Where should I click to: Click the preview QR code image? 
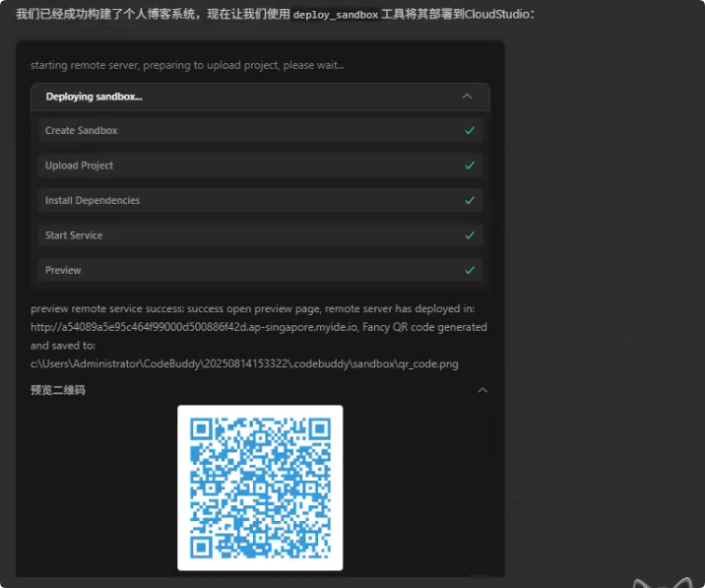click(x=260, y=488)
